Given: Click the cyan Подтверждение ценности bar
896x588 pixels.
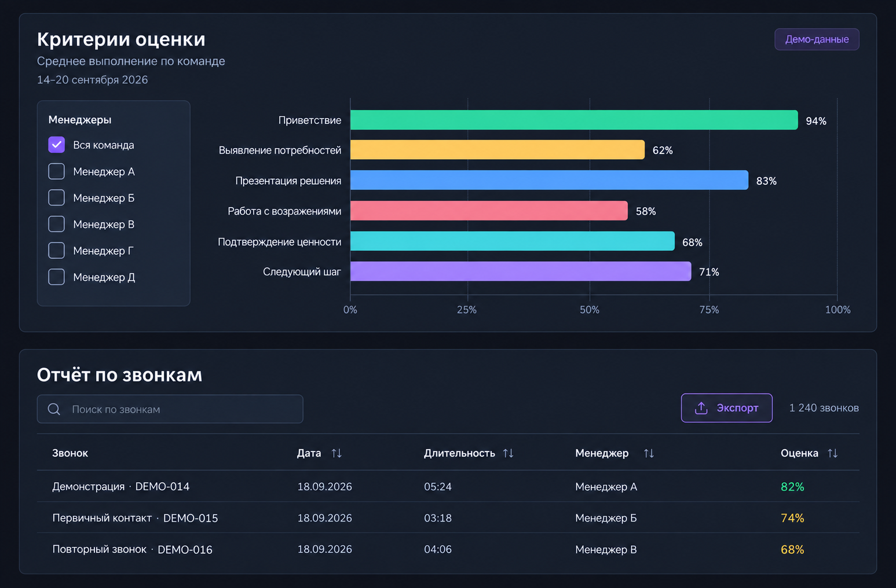Looking at the screenshot, I should tap(513, 241).
